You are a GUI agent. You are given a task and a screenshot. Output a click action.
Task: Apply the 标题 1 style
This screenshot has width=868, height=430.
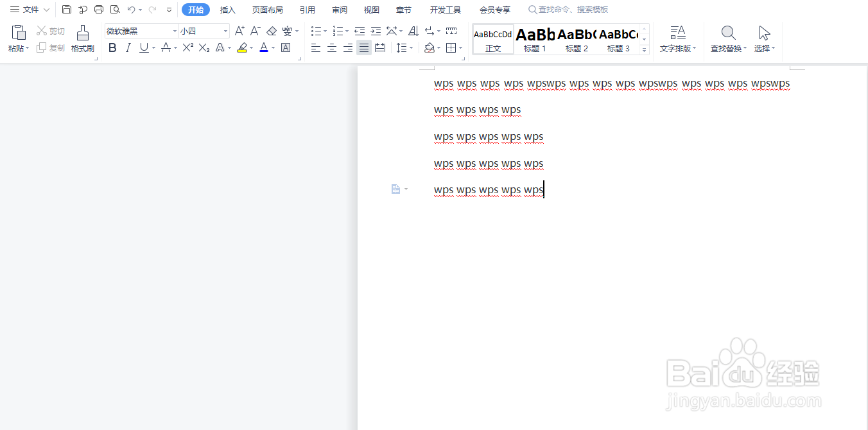[x=535, y=39]
